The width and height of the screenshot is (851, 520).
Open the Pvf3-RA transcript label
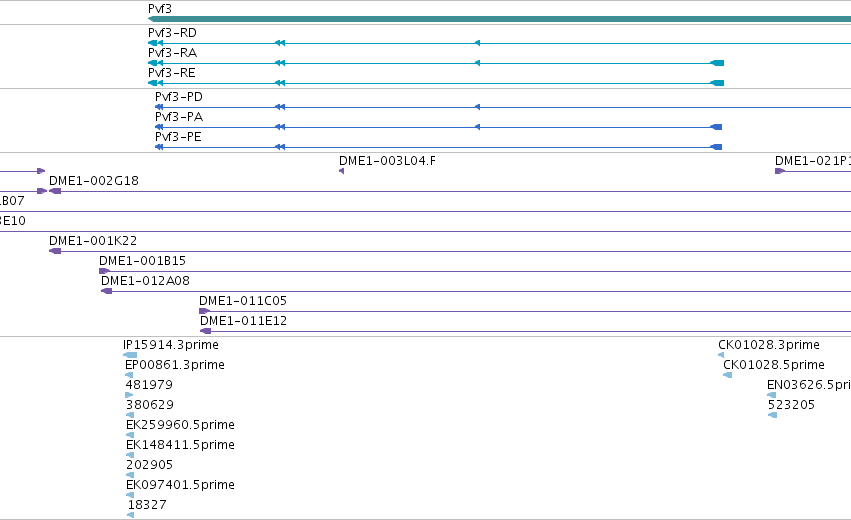[x=172, y=53]
